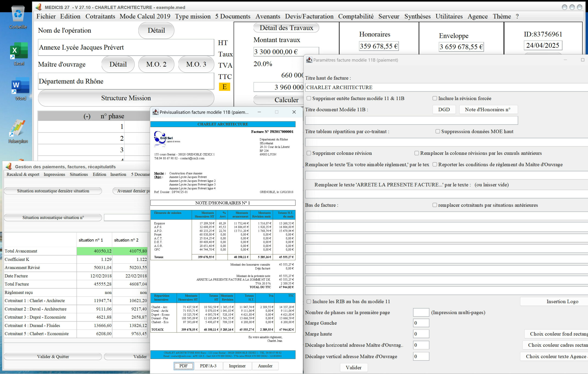Click Choix couleur cadres rectangle button
Viewport: 588px width, 374px height.
tap(555, 345)
